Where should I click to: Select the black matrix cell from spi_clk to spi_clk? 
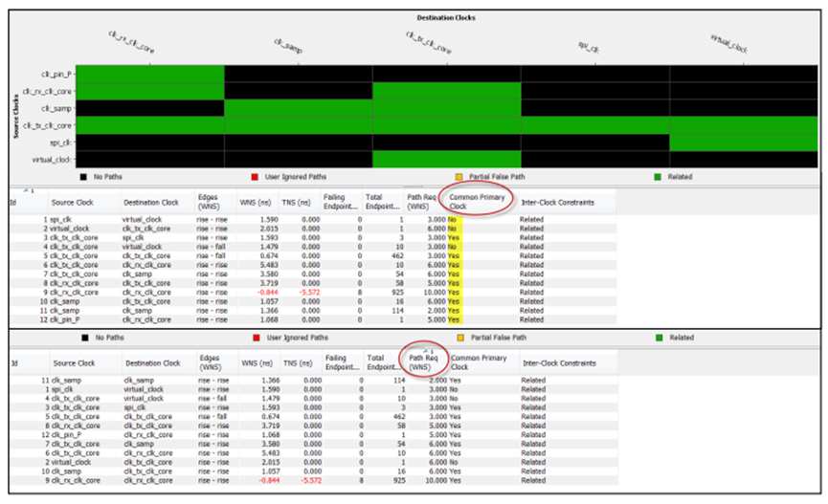(595, 142)
